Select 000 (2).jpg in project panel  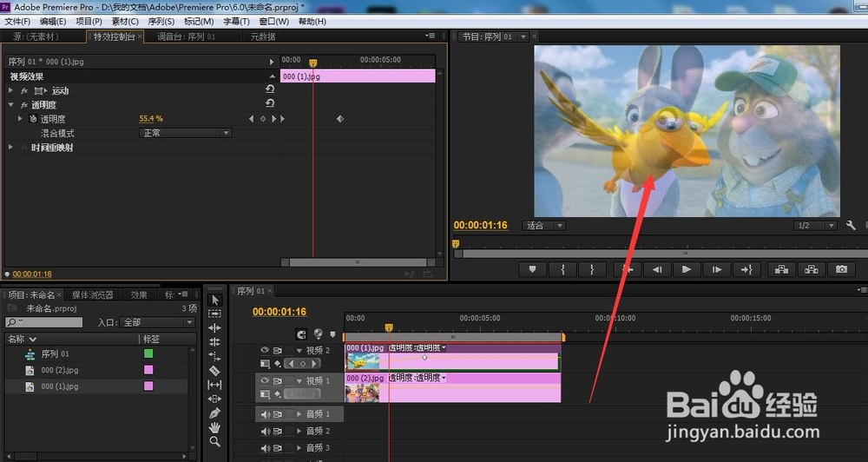click(x=60, y=370)
